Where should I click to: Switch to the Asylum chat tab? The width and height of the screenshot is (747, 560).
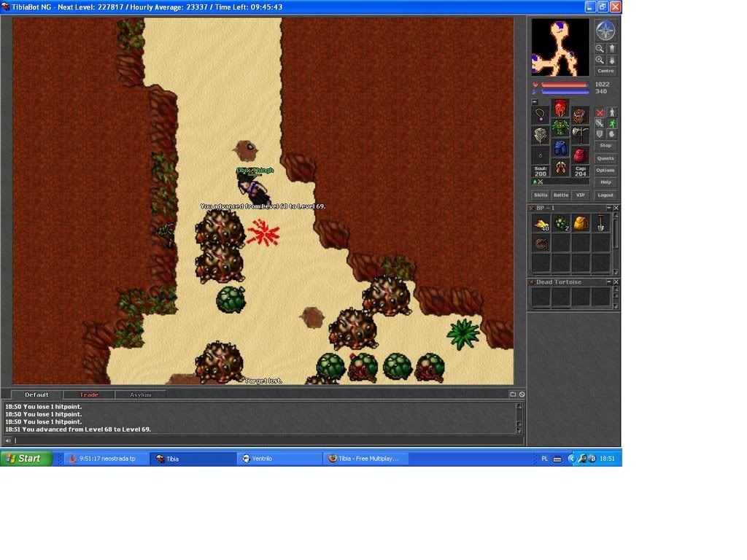(141, 394)
